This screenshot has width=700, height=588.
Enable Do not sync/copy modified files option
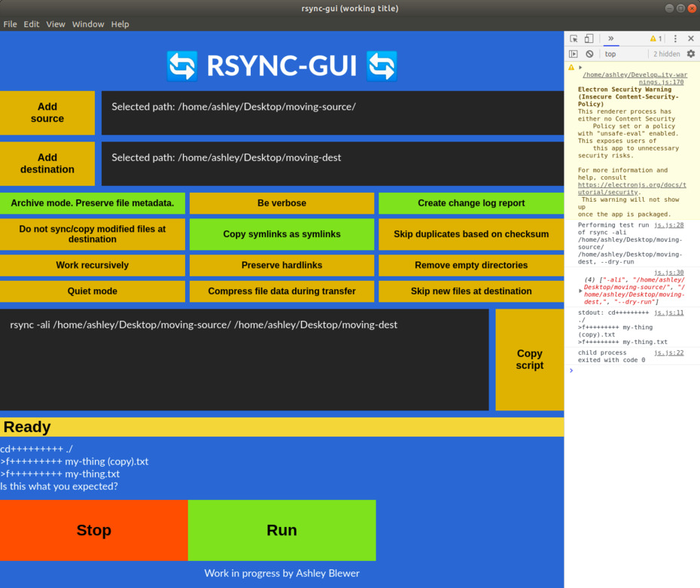pyautogui.click(x=93, y=234)
